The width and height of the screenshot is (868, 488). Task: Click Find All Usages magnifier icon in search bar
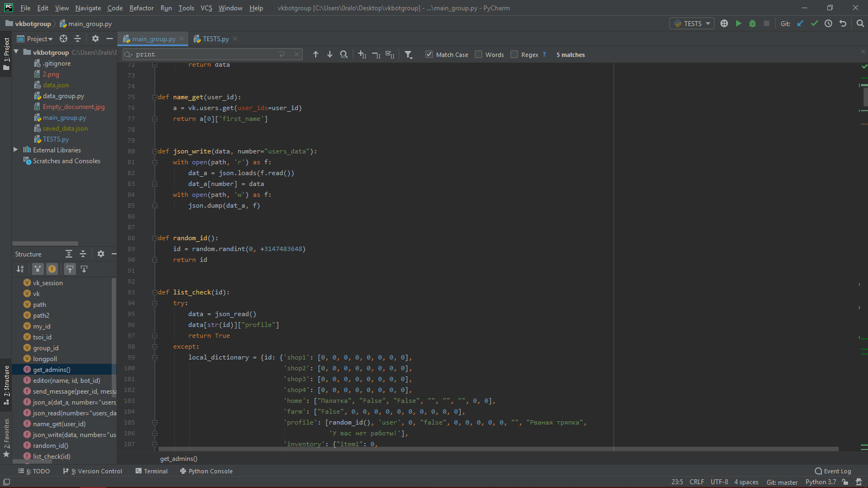[x=344, y=54]
